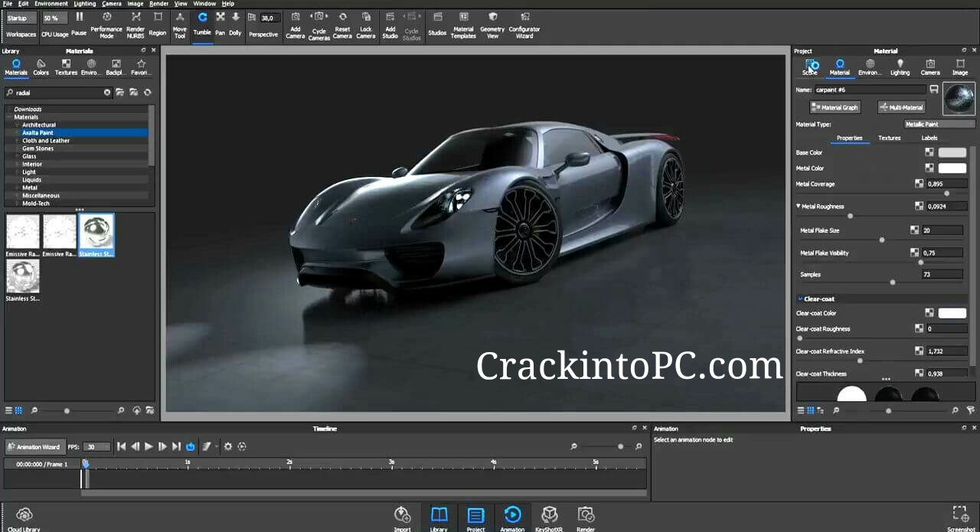Toggle Performance Mode
Viewport: 980px width, 532px height.
pyautogui.click(x=106, y=24)
